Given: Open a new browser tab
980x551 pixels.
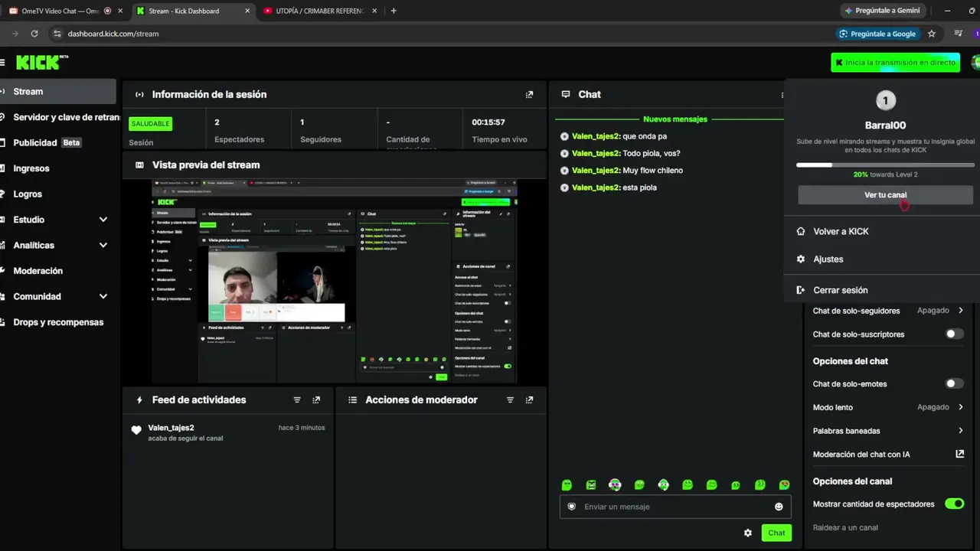Looking at the screenshot, I should 394,11.
